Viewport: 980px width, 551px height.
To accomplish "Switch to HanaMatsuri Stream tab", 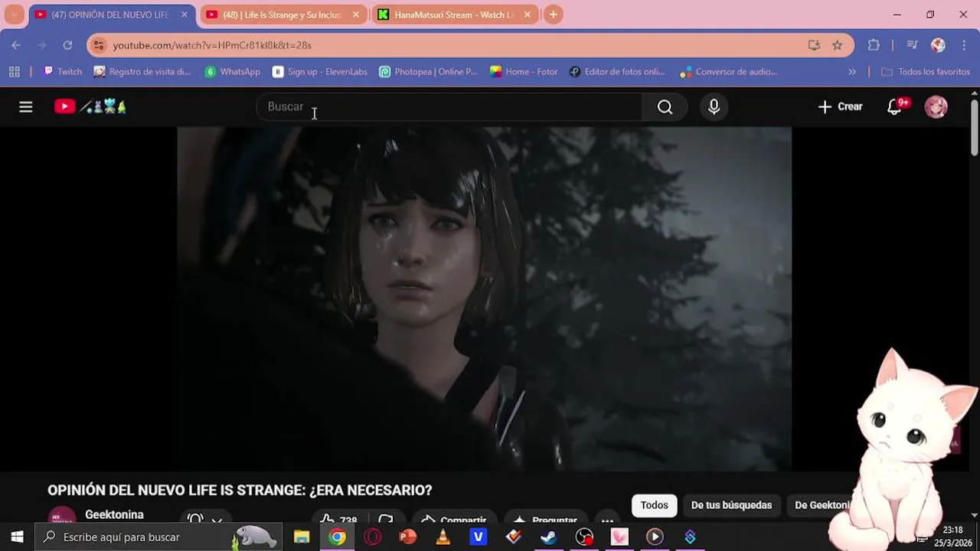I will 453,15.
